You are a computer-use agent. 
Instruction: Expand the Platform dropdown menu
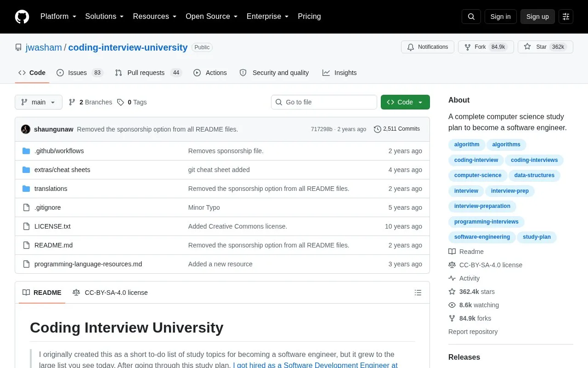click(x=58, y=17)
